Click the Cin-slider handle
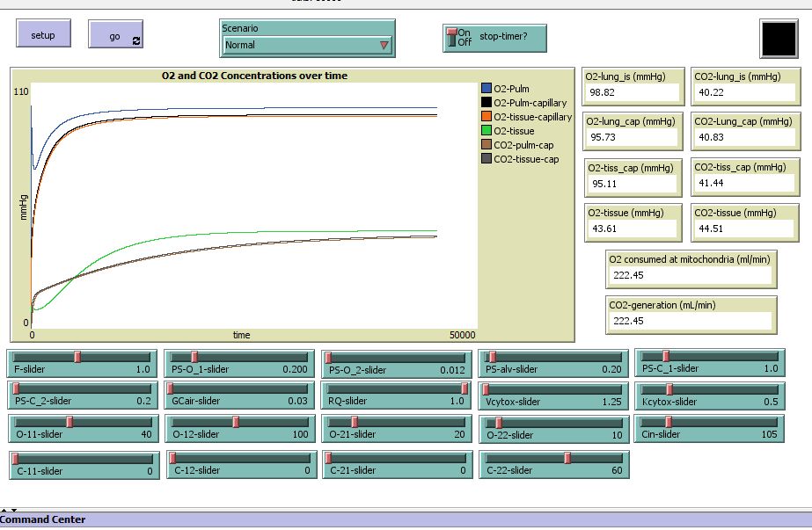 [669, 424]
